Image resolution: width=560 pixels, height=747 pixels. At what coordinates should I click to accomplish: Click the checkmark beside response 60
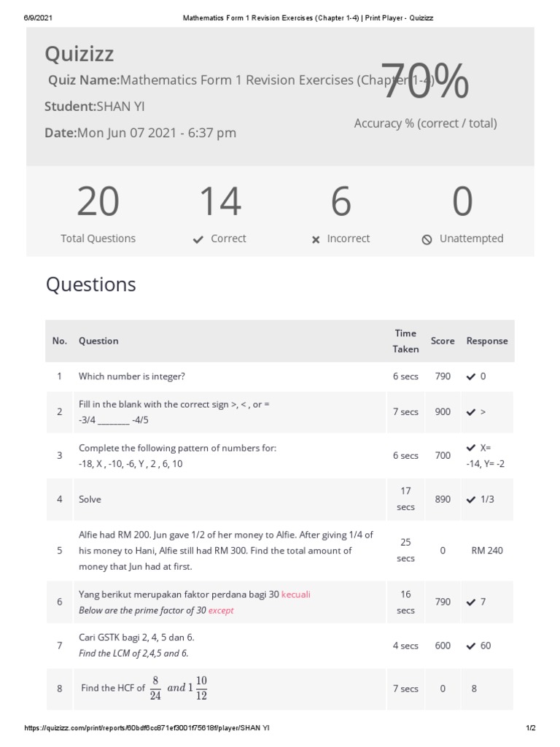pyautogui.click(x=471, y=646)
